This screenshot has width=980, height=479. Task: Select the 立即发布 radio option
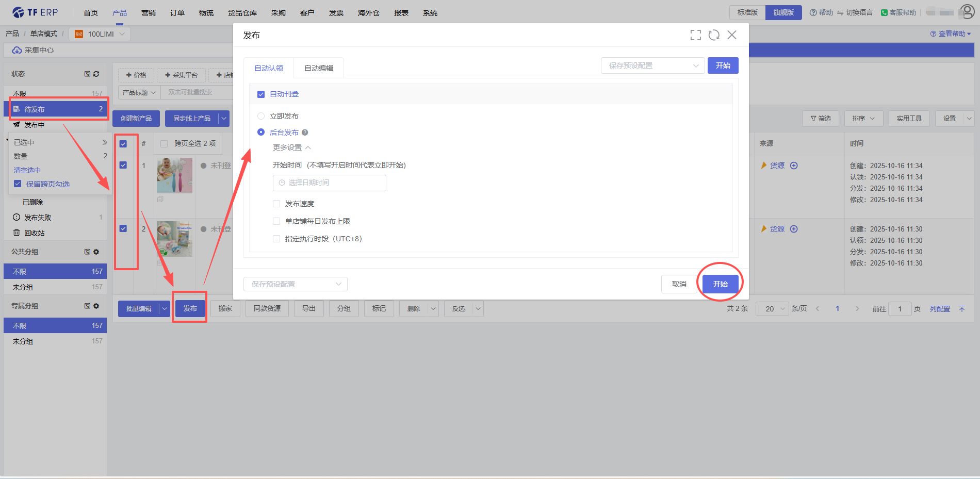tap(261, 116)
